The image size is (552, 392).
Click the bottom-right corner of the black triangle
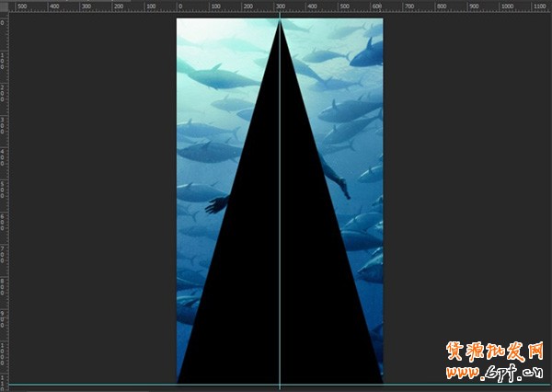click(381, 381)
